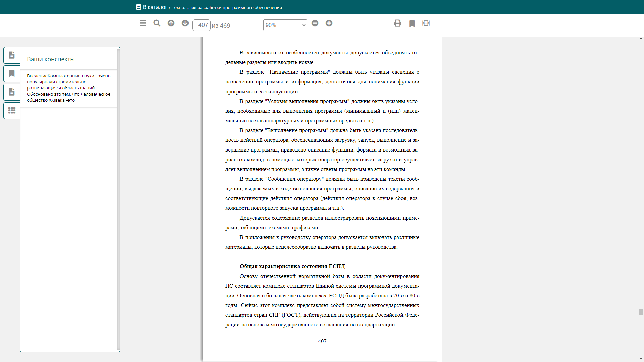The height and width of the screenshot is (362, 644).
Task: Click the scroll down arrow of page scrollbar
Action: [641, 360]
